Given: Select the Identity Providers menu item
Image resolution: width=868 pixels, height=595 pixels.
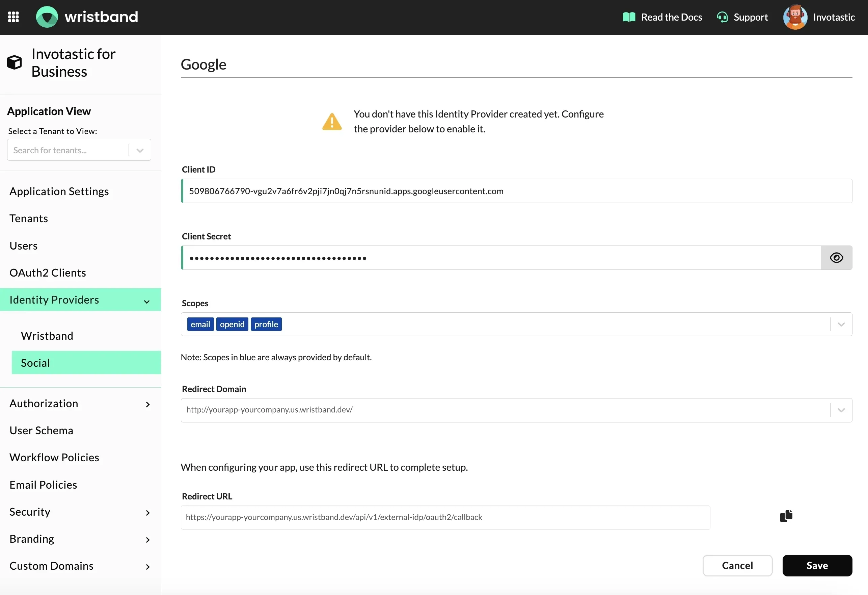Looking at the screenshot, I should click(x=80, y=300).
